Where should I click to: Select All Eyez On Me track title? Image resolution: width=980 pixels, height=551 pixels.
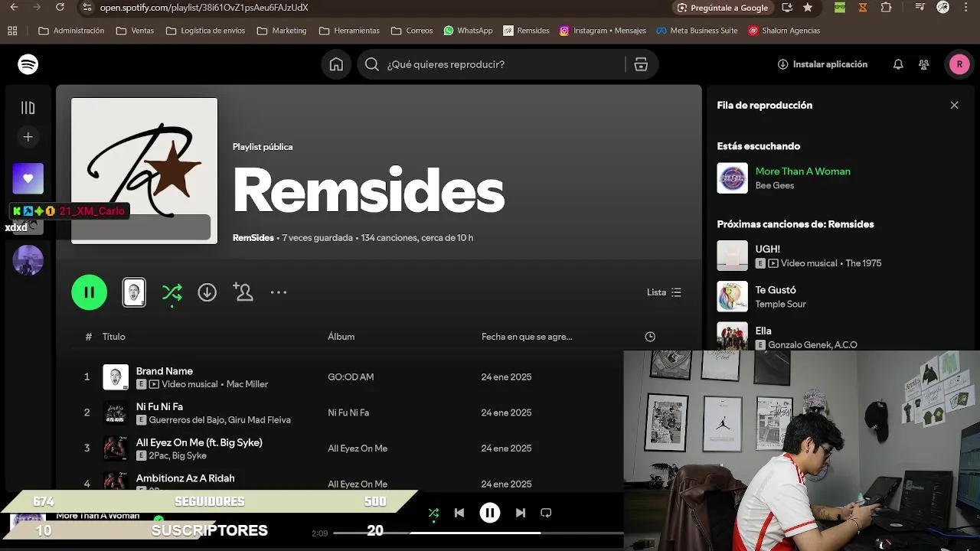coord(199,442)
